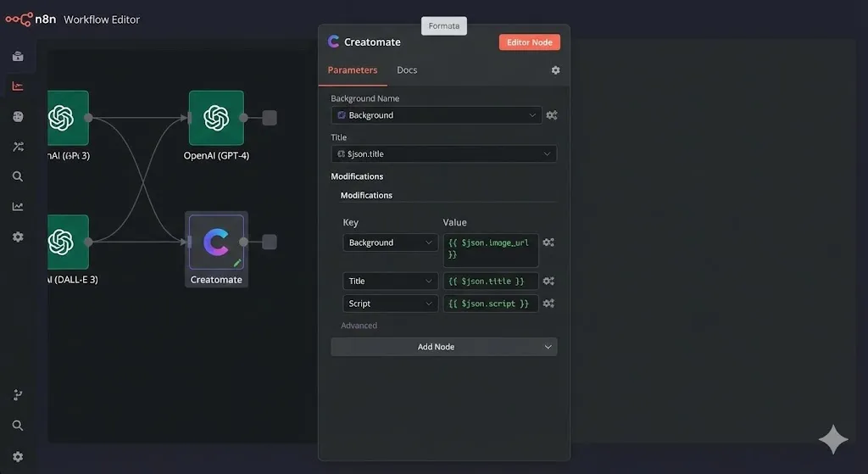Click the shuffle arrows sidebar icon

(18, 146)
